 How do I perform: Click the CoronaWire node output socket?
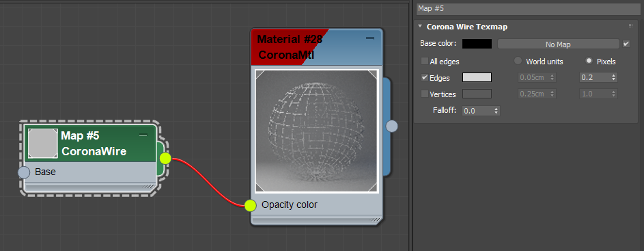pos(165,158)
